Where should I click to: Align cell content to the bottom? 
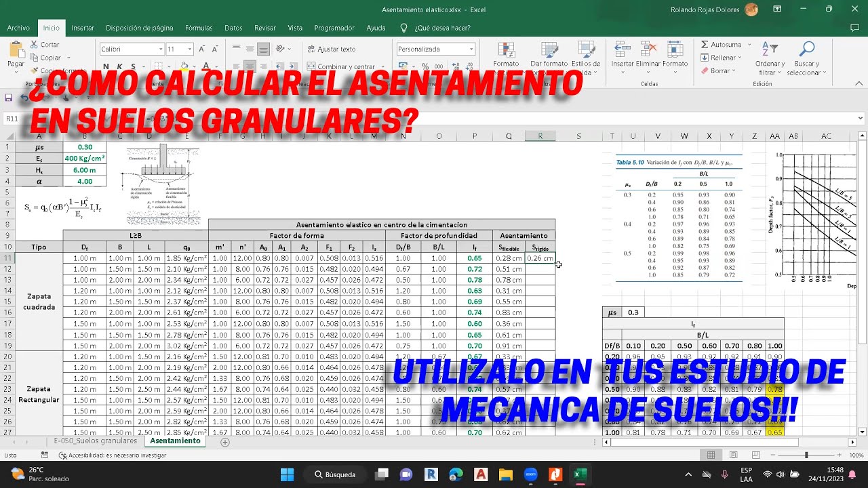262,49
